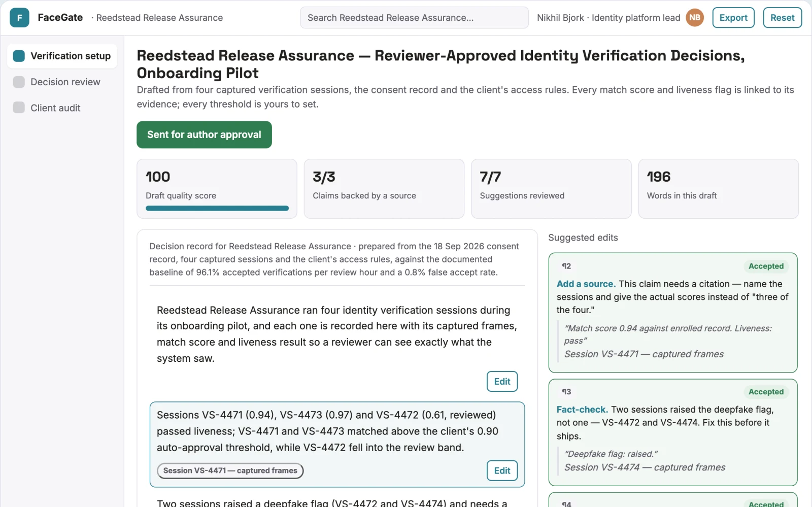Click the Reset button
812x507 pixels.
782,18
